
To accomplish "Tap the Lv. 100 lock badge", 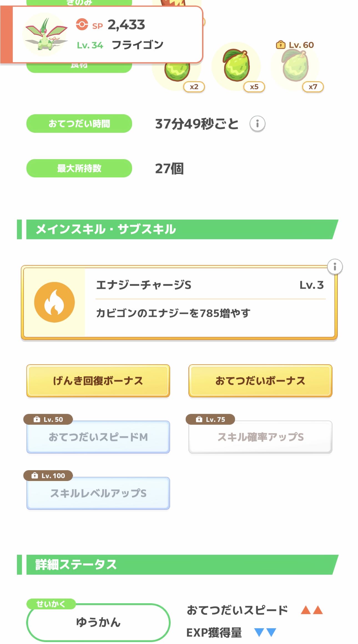I will pos(48,476).
